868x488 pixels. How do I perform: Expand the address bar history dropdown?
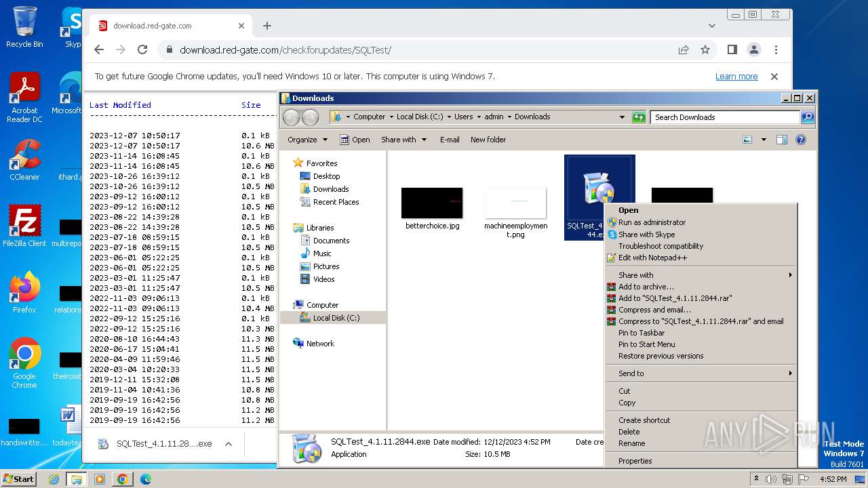point(622,117)
